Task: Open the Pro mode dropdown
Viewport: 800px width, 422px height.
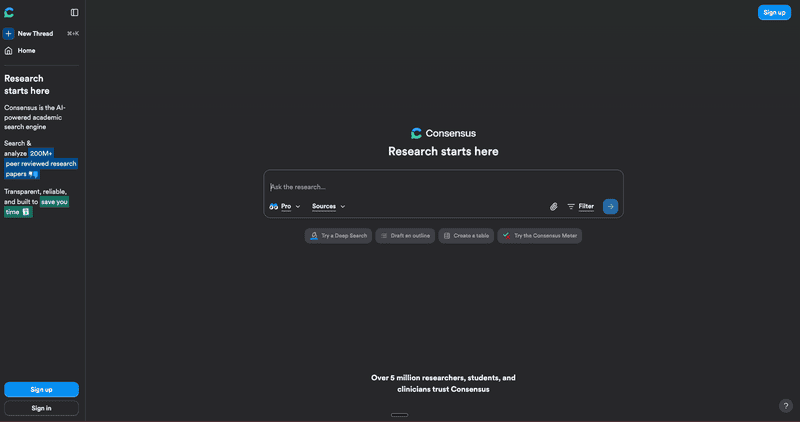Action: 285,207
